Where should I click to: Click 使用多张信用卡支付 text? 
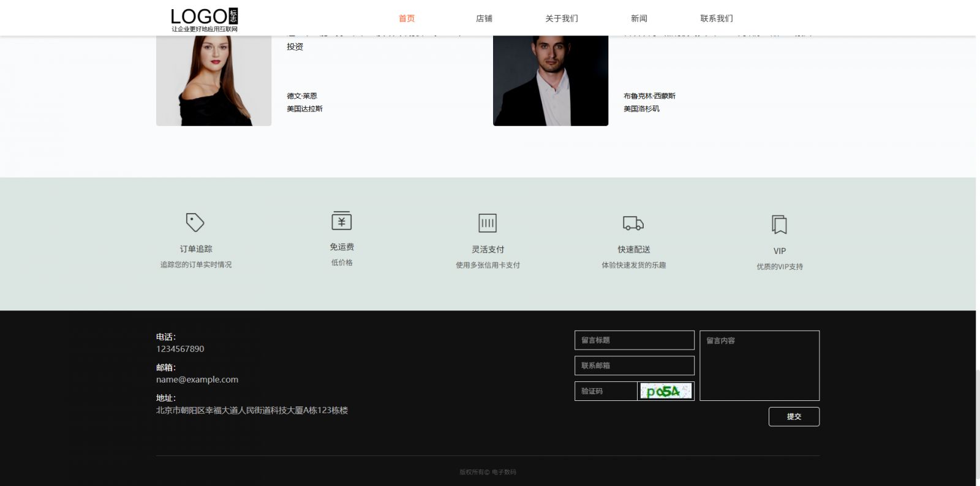tap(488, 265)
